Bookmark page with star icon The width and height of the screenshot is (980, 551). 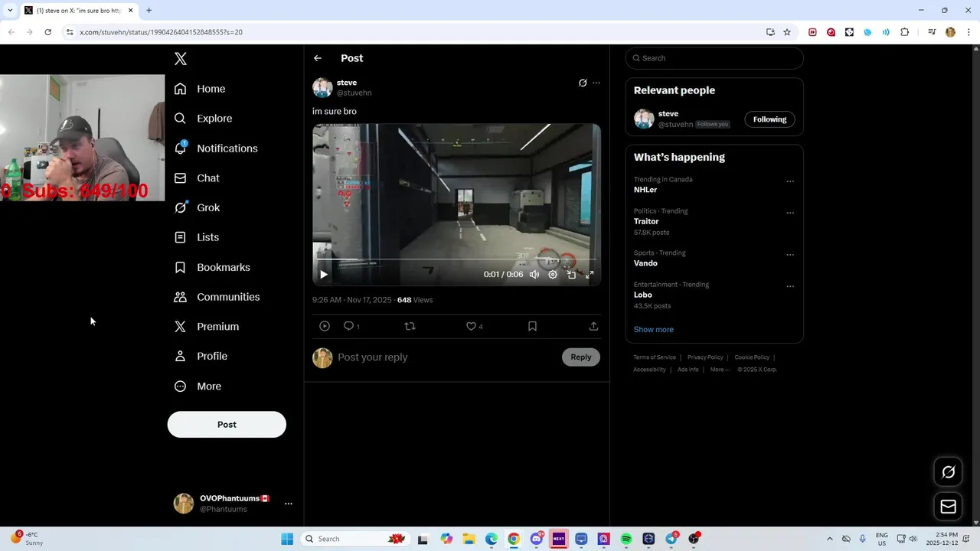[787, 32]
